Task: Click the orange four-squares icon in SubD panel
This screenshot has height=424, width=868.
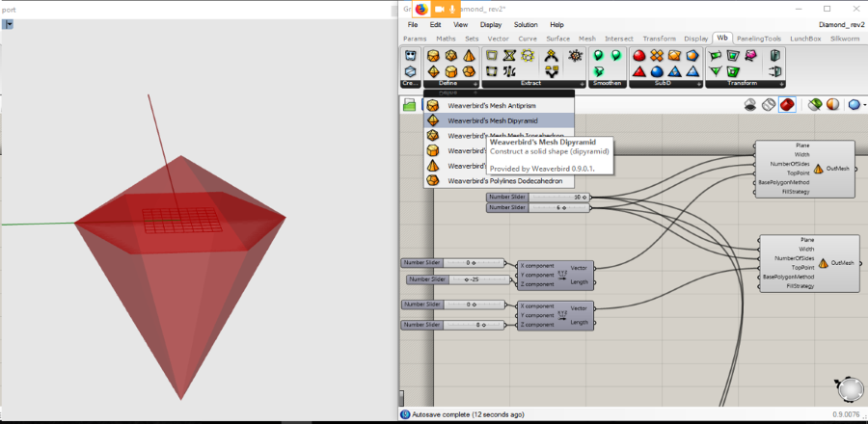Action: tap(657, 56)
